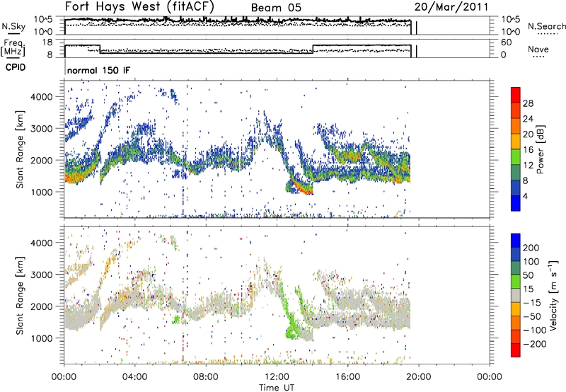This screenshot has height=392, width=566.
Task: Click the "Fort Hays West (fitACF)" plot title
Action: coord(139,6)
